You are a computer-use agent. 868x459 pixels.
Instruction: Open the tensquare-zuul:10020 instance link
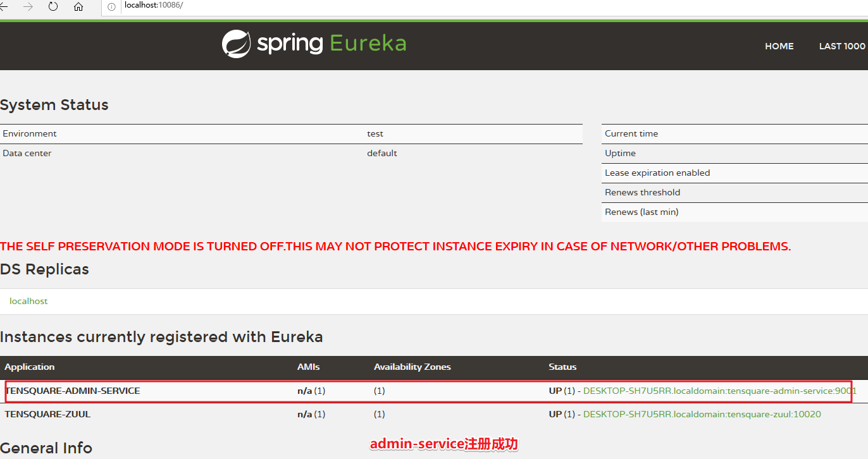coord(702,414)
